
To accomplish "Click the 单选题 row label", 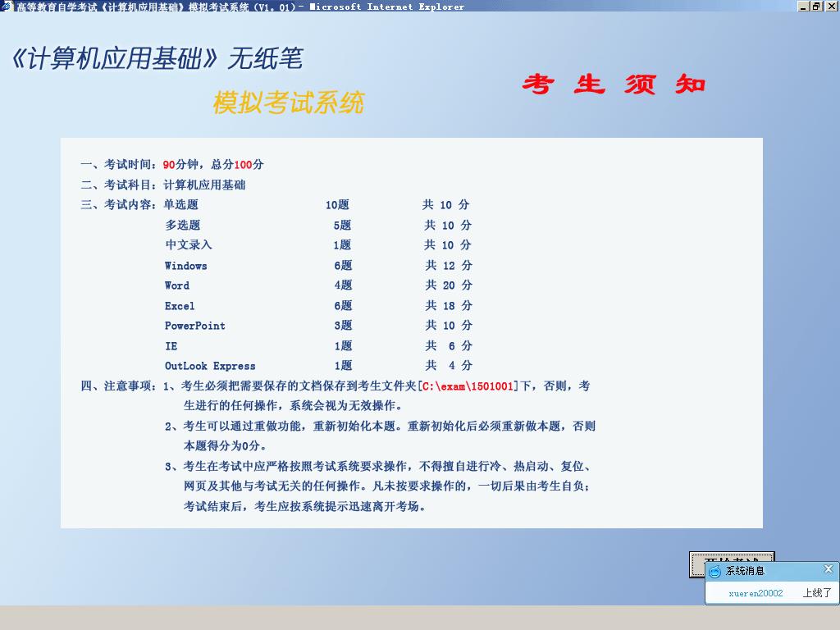I will [181, 204].
